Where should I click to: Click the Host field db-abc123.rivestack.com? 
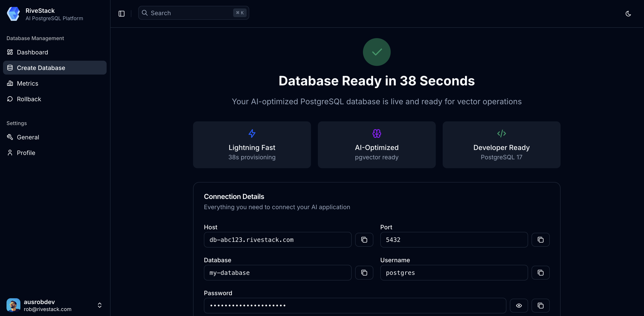tap(278, 240)
